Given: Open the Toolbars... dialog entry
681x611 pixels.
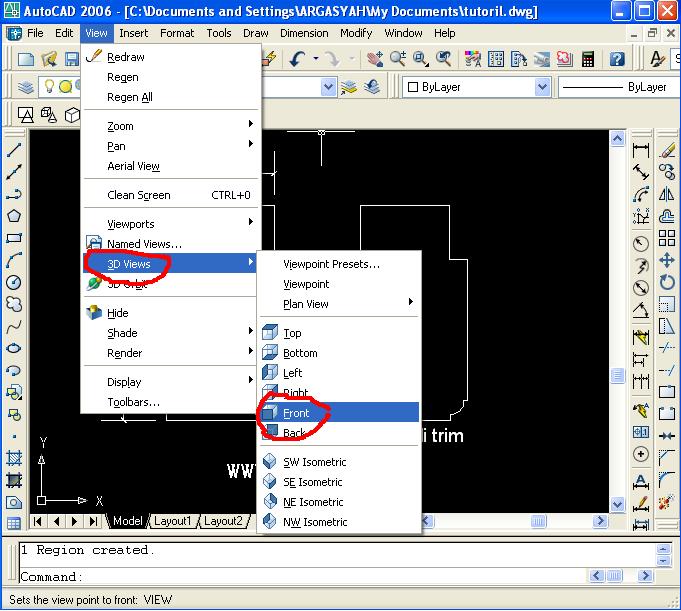Looking at the screenshot, I should pyautogui.click(x=170, y=402).
